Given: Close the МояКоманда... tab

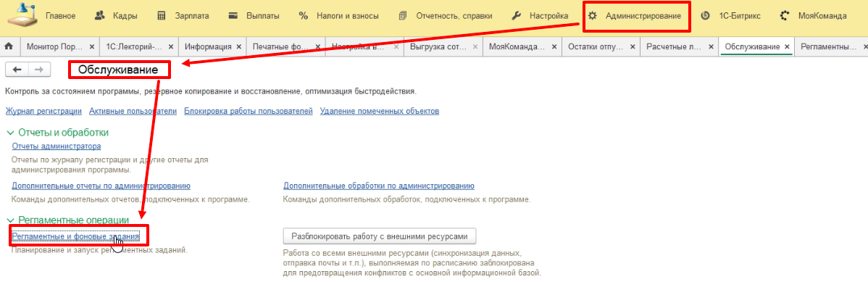Looking at the screenshot, I should (555, 47).
